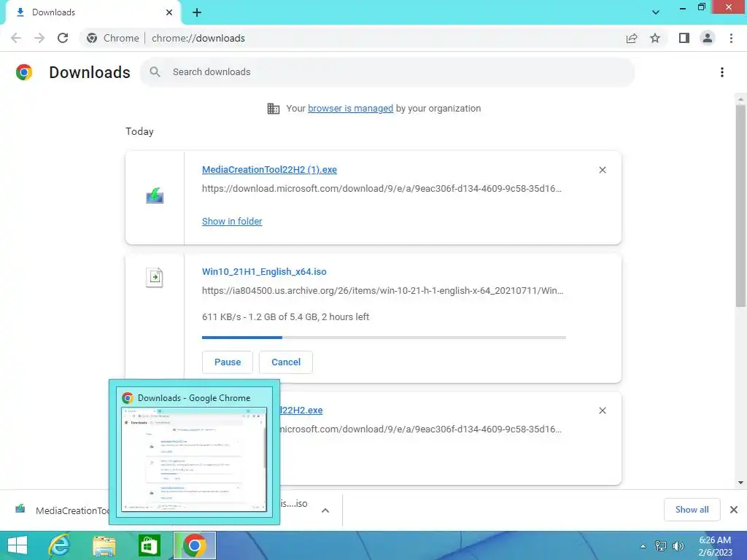Click the Win10_21H1_English_x64.iso file icon

click(x=155, y=277)
